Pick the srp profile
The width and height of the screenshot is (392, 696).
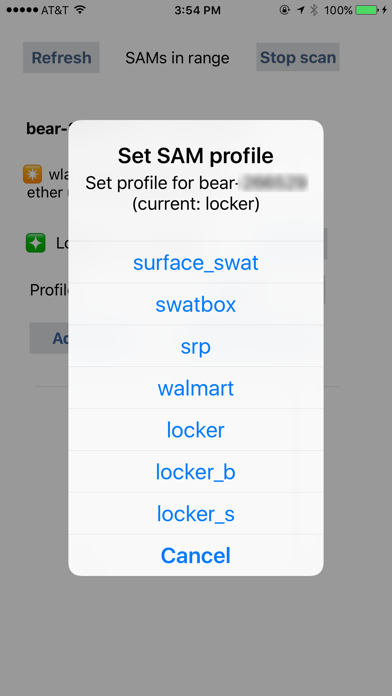(196, 346)
